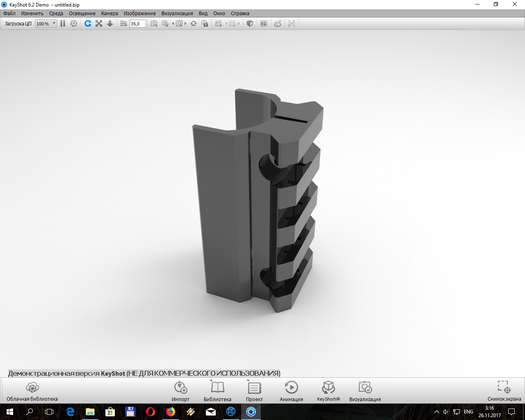
Task: Launch Microsoft Edge from the taskbar
Action: pos(70,412)
